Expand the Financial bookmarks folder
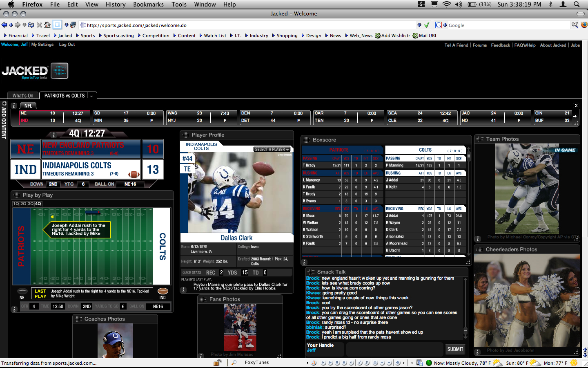The height and width of the screenshot is (368, 588). [x=16, y=36]
